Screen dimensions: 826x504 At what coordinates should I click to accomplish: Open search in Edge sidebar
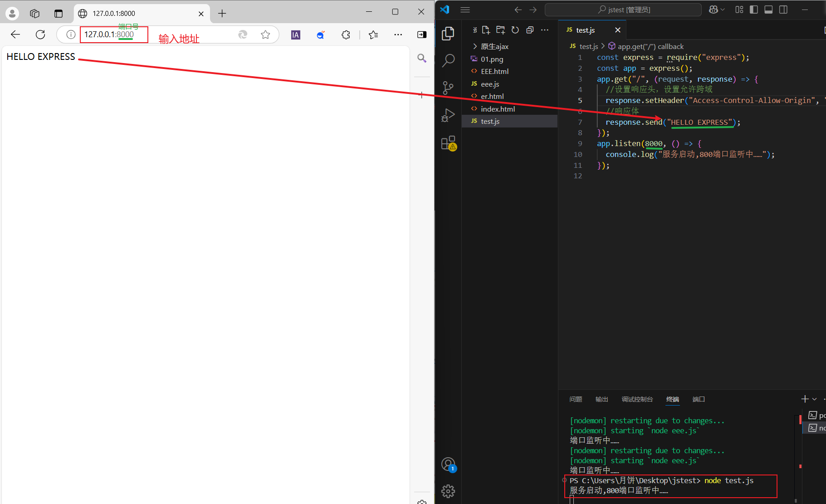click(x=422, y=58)
